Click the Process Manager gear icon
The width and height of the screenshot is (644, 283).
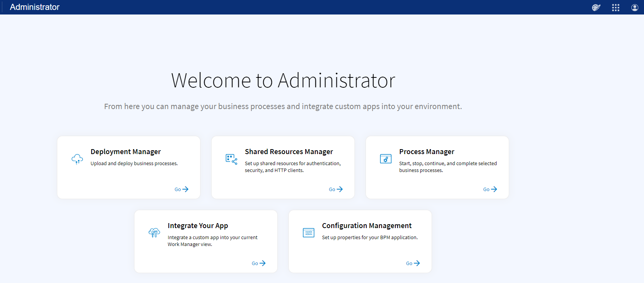[386, 159]
